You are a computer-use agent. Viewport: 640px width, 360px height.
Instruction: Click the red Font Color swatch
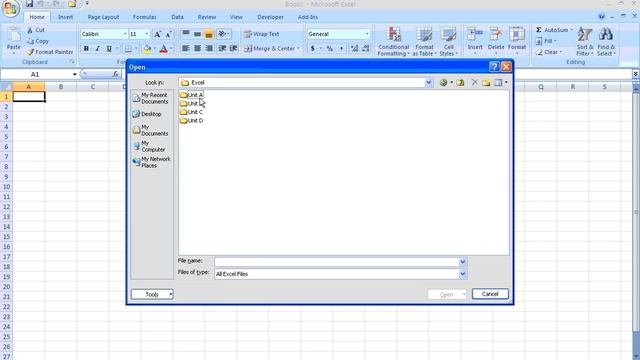[164, 49]
